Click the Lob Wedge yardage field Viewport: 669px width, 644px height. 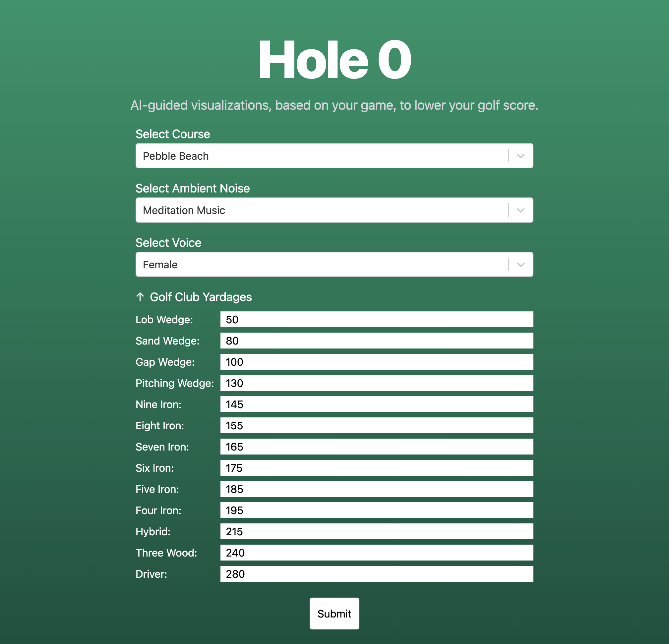coord(376,319)
